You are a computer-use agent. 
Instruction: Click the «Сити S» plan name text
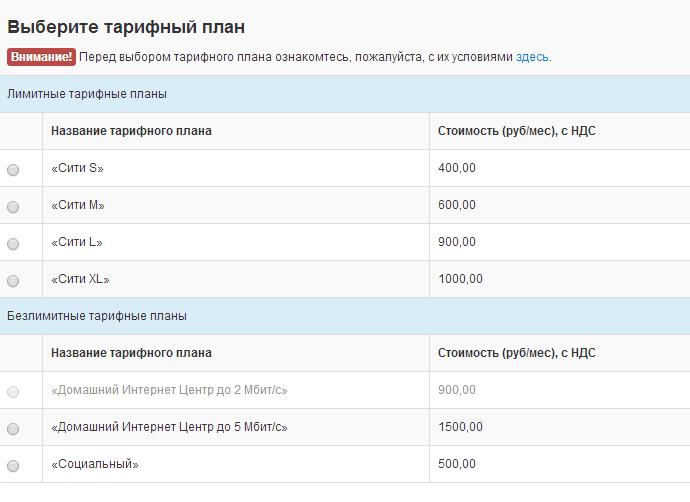pyautogui.click(x=77, y=169)
